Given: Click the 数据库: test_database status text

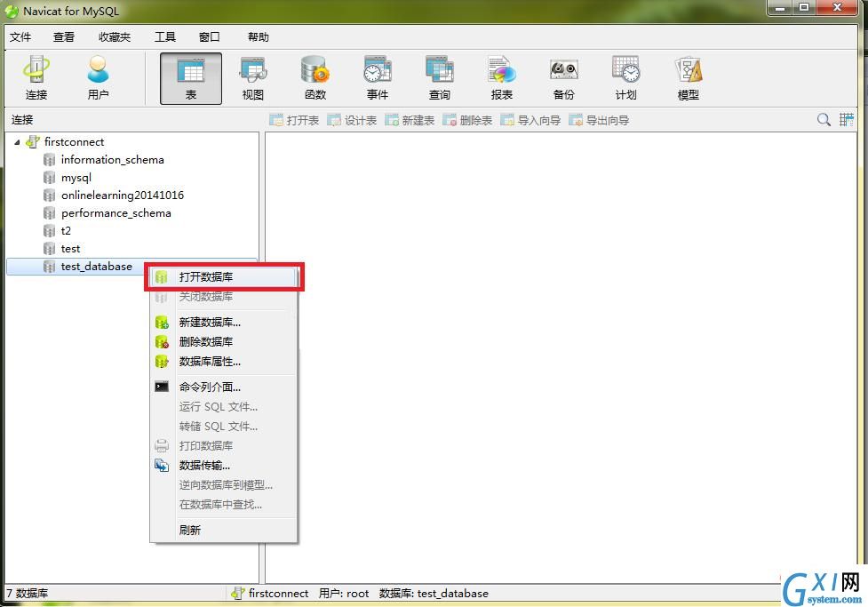Looking at the screenshot, I should (x=434, y=593).
